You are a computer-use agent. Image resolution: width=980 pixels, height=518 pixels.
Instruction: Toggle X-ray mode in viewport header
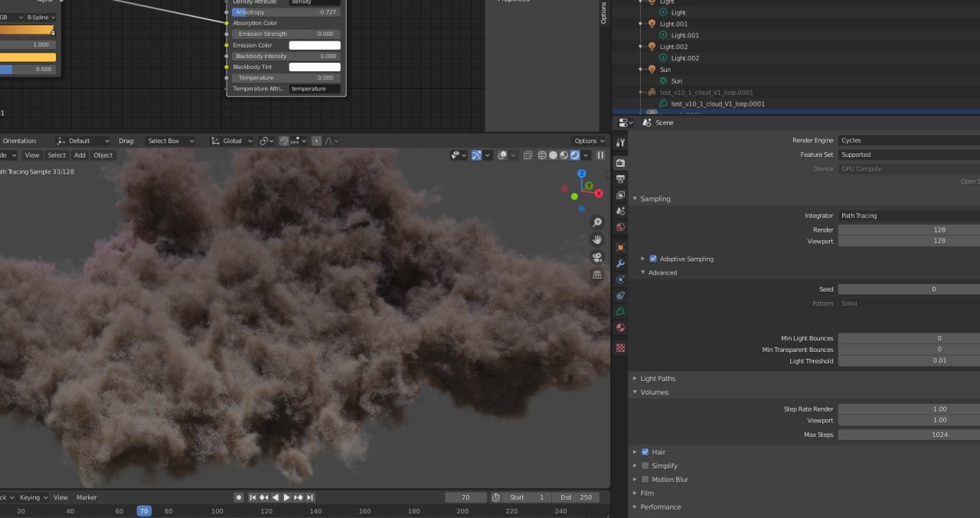[528, 155]
